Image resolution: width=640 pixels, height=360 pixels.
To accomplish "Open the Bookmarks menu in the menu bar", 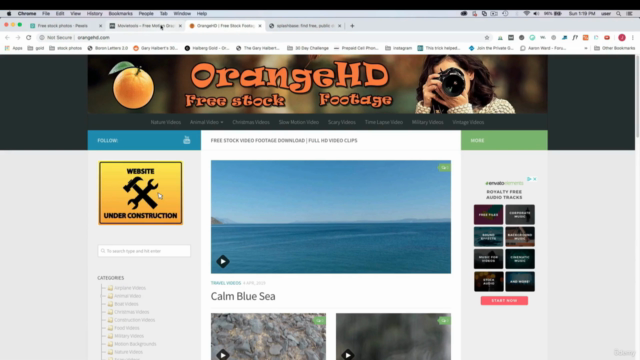I will (120, 13).
